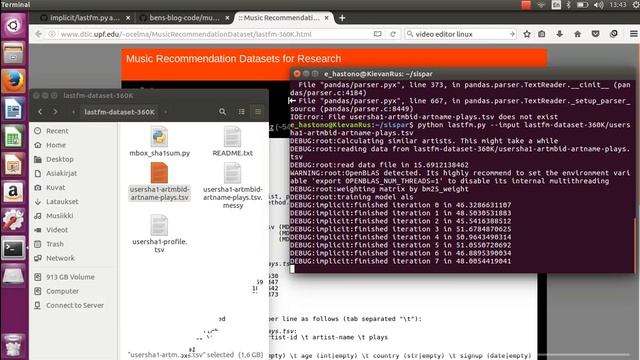The image size is (640, 360).
Task: Launch Firefox from the launcher
Action: pos(13,81)
